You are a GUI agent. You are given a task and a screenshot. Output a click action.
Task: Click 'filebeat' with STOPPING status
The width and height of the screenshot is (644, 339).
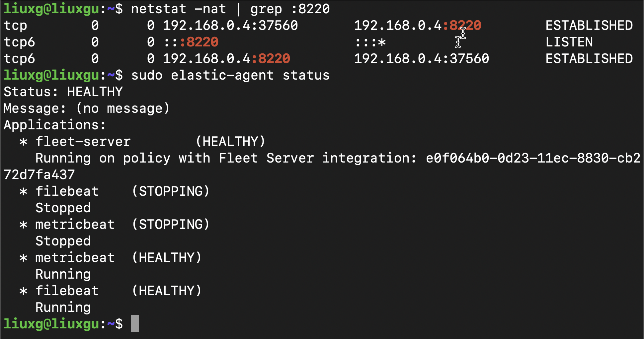[67, 191]
